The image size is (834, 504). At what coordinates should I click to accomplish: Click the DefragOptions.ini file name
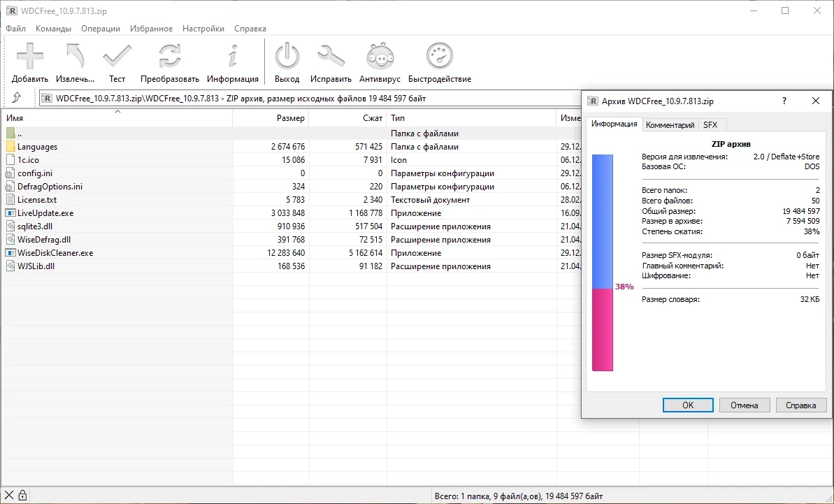point(50,187)
